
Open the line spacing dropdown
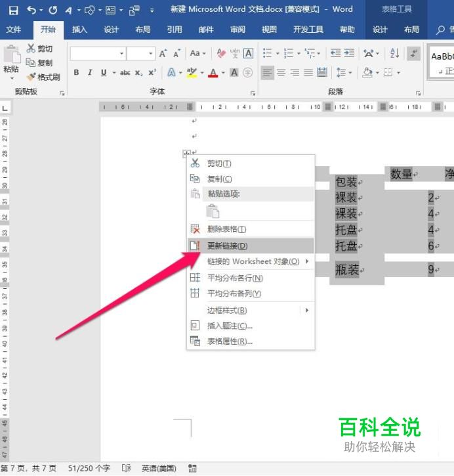(x=344, y=73)
